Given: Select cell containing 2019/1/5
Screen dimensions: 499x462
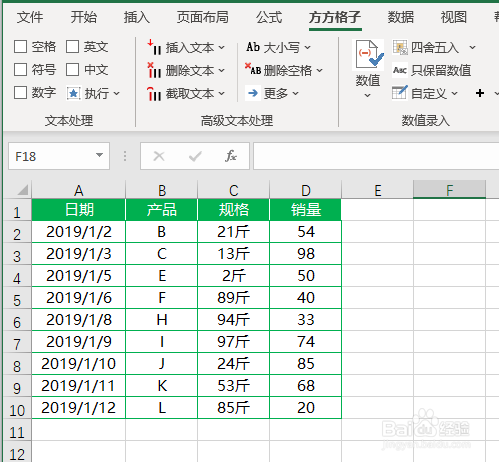Looking at the screenshot, I should pos(79,276).
